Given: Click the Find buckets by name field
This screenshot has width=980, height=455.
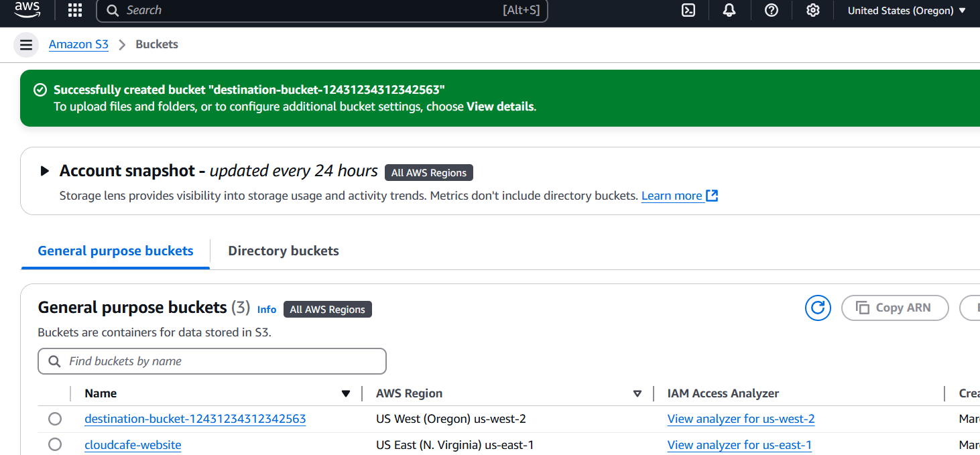Looking at the screenshot, I should [212, 361].
